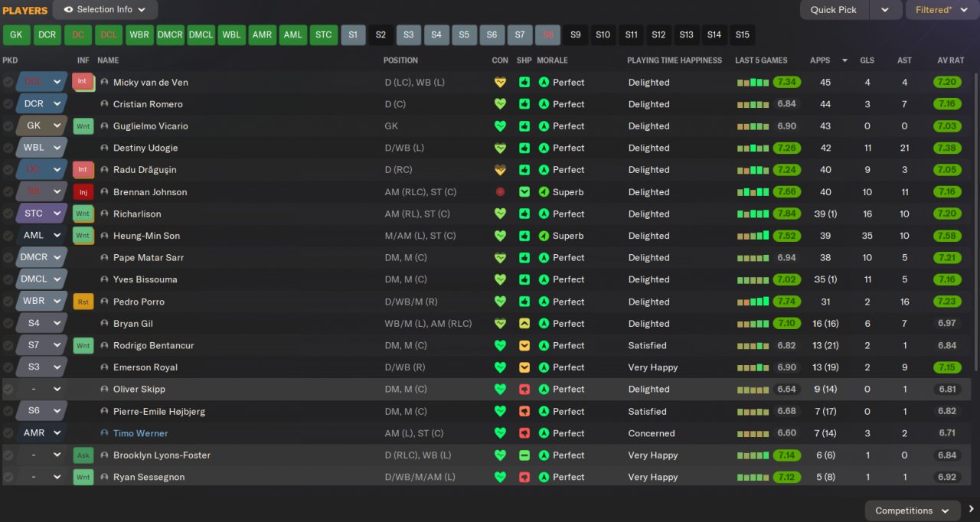Viewport: 980px width, 522px height.
Task: Toggle the selection tick for Heung-Min Son
Action: (8, 236)
